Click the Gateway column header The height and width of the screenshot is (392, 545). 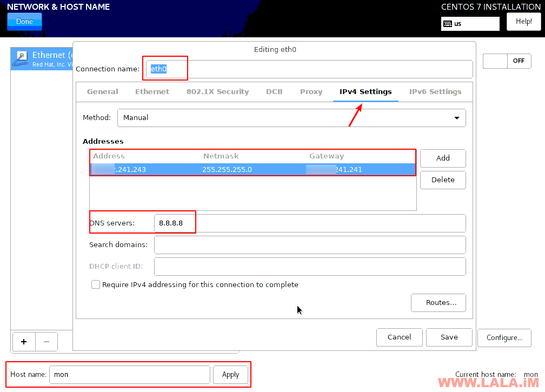point(327,156)
